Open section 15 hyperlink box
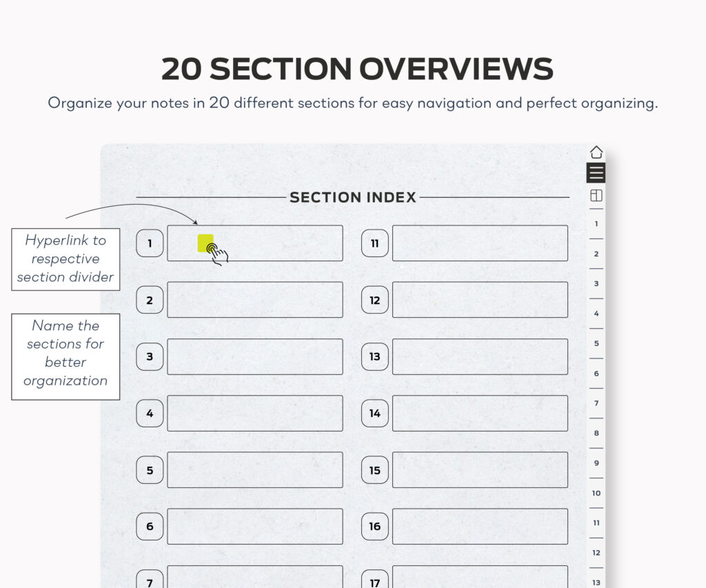This screenshot has height=588, width=706. point(480,470)
